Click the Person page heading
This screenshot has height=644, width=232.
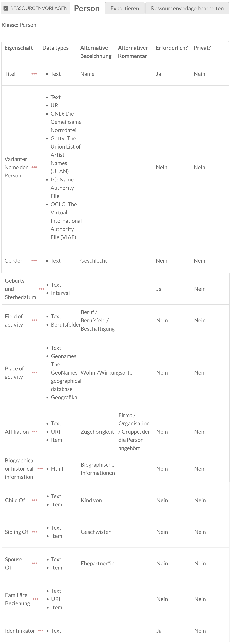coord(87,8)
